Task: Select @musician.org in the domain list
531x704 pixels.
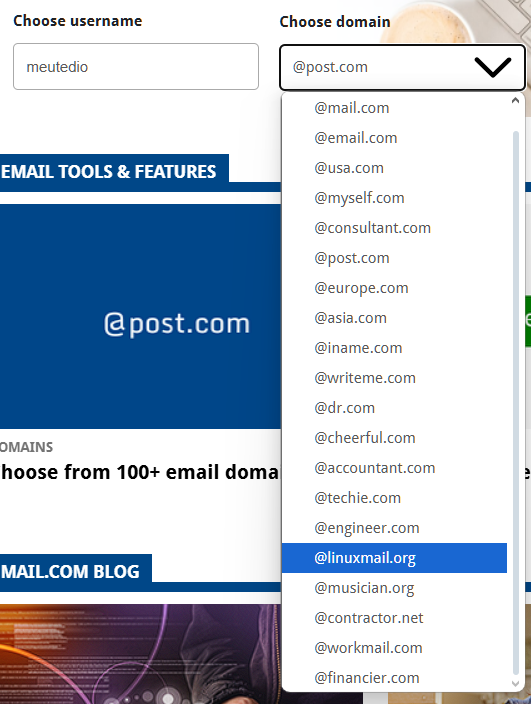Action: pos(394,588)
